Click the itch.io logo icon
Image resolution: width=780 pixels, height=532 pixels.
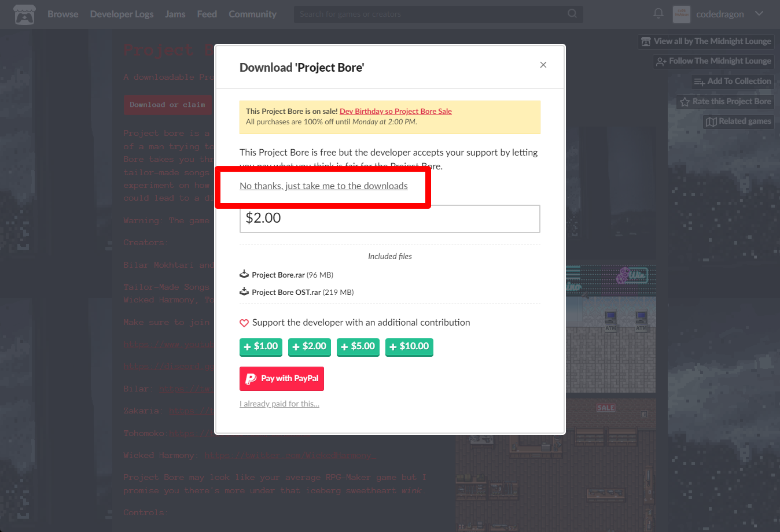coord(24,14)
